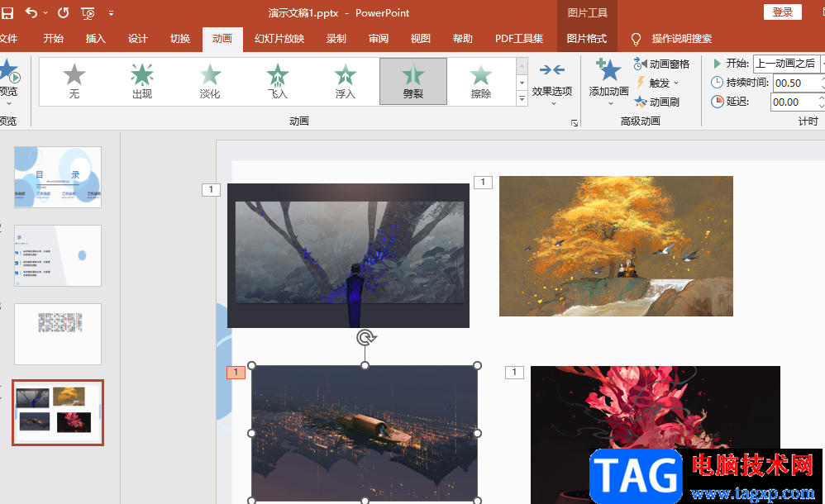Image resolution: width=825 pixels, height=504 pixels.
Task: Open the 录制 tab
Action: pyautogui.click(x=336, y=38)
